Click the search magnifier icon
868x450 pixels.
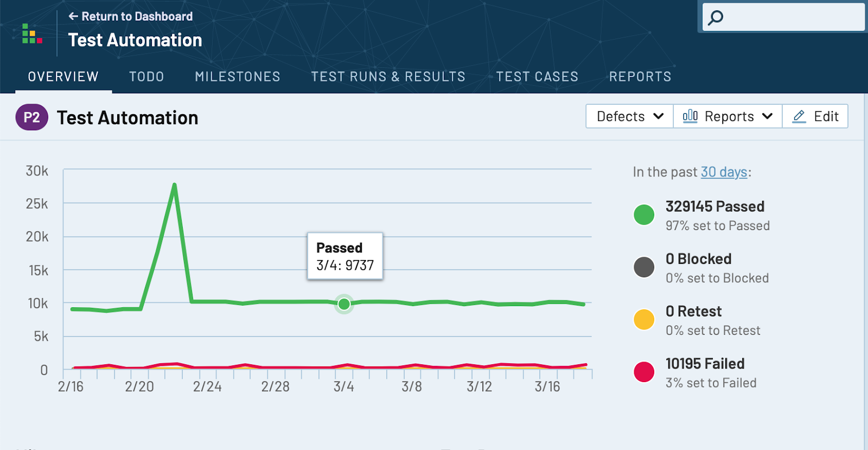point(716,18)
